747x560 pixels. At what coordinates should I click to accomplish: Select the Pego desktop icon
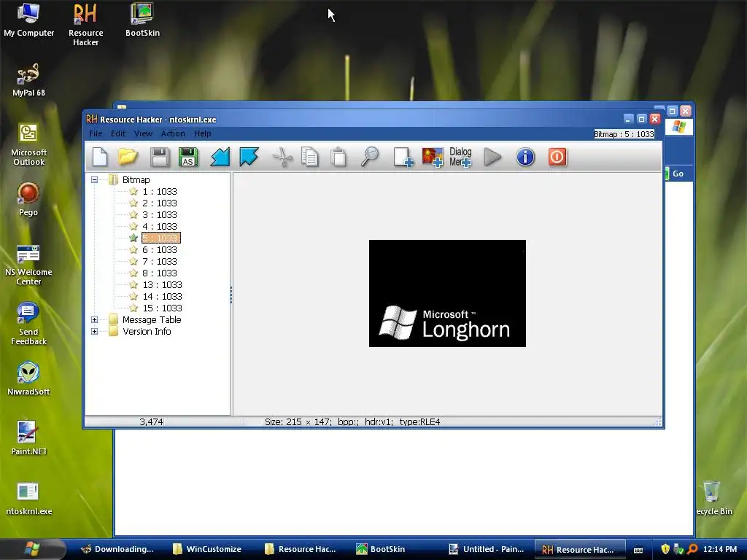28,200
